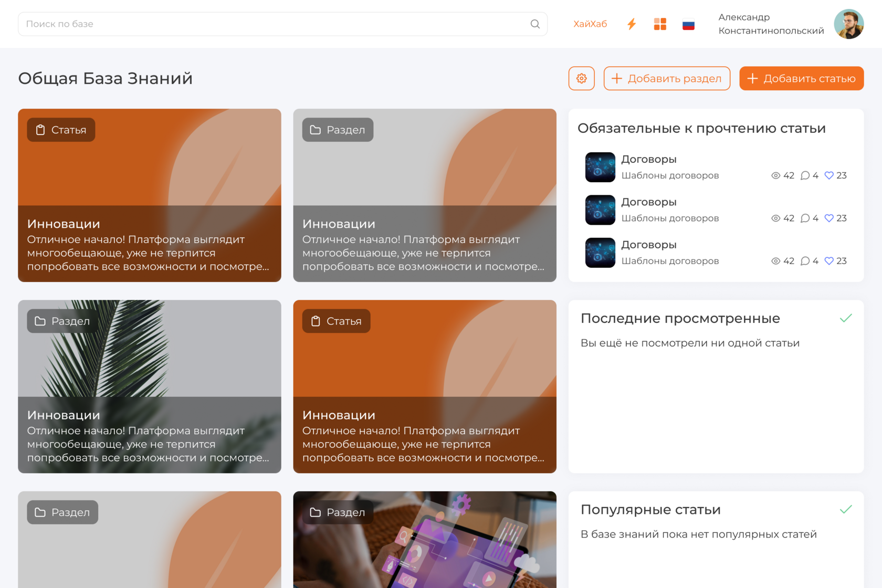
Task: Open the Инновации section card with palm leaves
Action: click(x=150, y=386)
